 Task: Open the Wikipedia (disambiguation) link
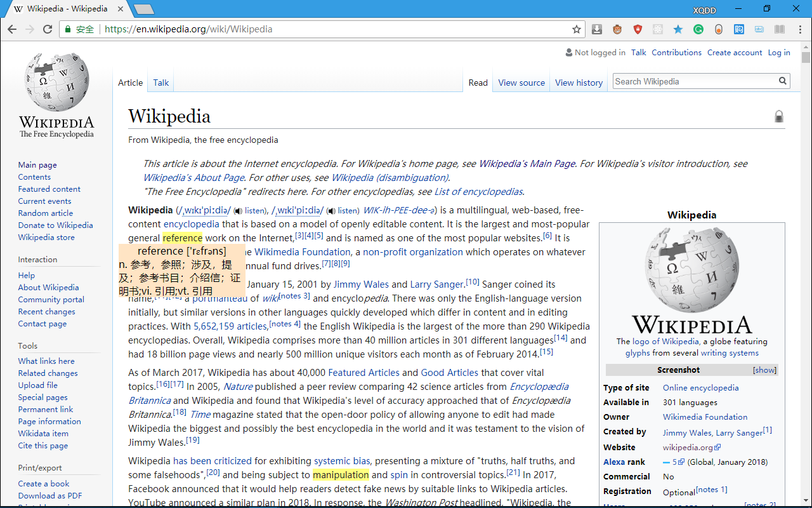coord(390,178)
